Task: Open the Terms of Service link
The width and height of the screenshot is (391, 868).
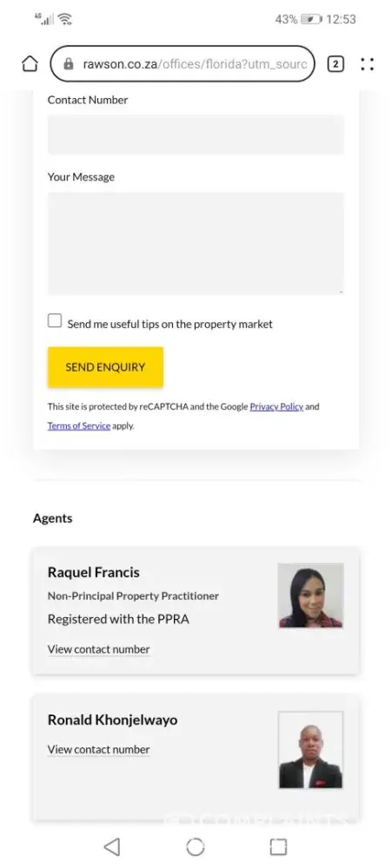Action: [x=79, y=425]
